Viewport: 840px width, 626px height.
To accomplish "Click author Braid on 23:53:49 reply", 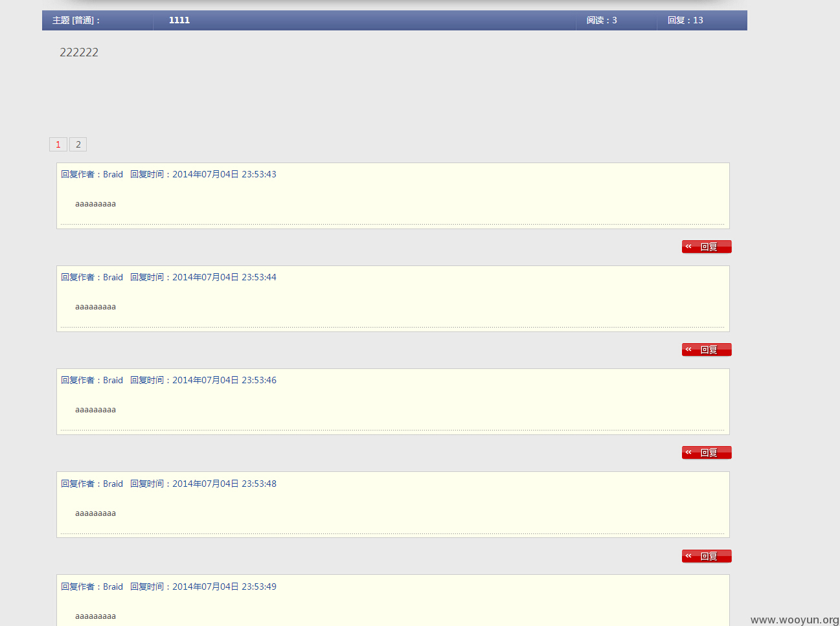I will pyautogui.click(x=113, y=587).
